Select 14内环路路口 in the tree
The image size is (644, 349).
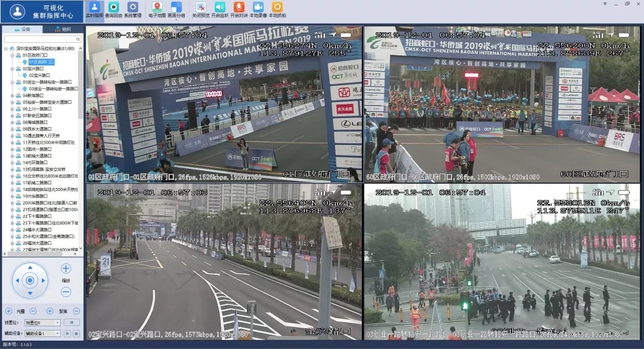(35, 163)
